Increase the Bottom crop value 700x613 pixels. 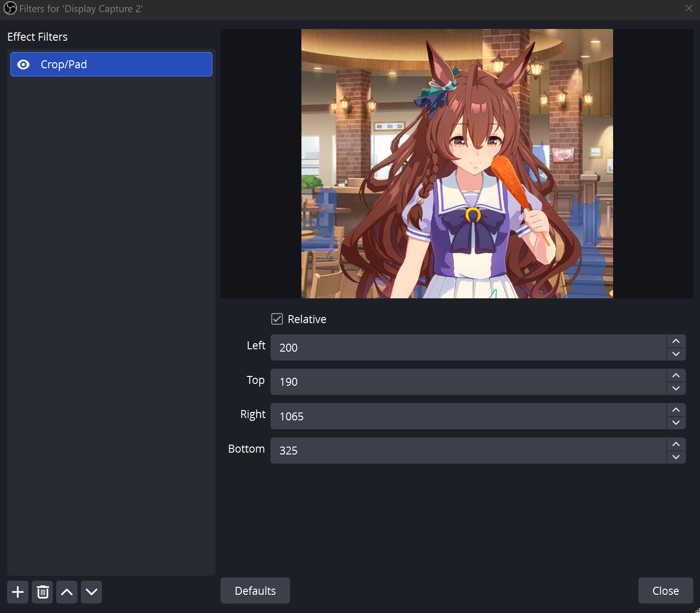(x=676, y=444)
